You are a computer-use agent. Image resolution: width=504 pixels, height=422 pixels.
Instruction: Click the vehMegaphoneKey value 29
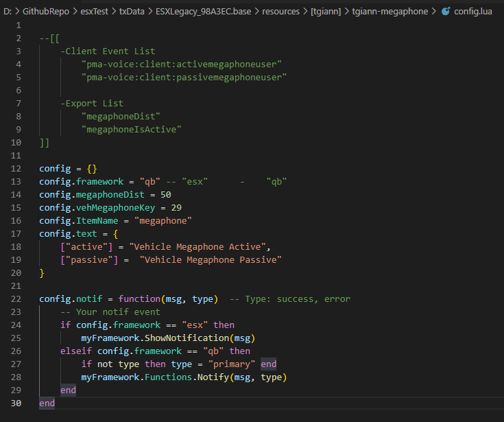click(x=175, y=207)
